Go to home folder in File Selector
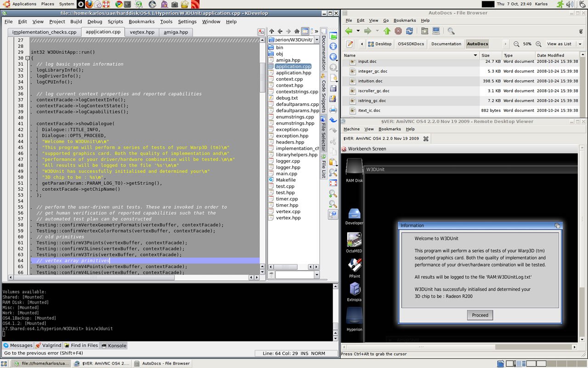The image size is (588, 368). tap(297, 31)
